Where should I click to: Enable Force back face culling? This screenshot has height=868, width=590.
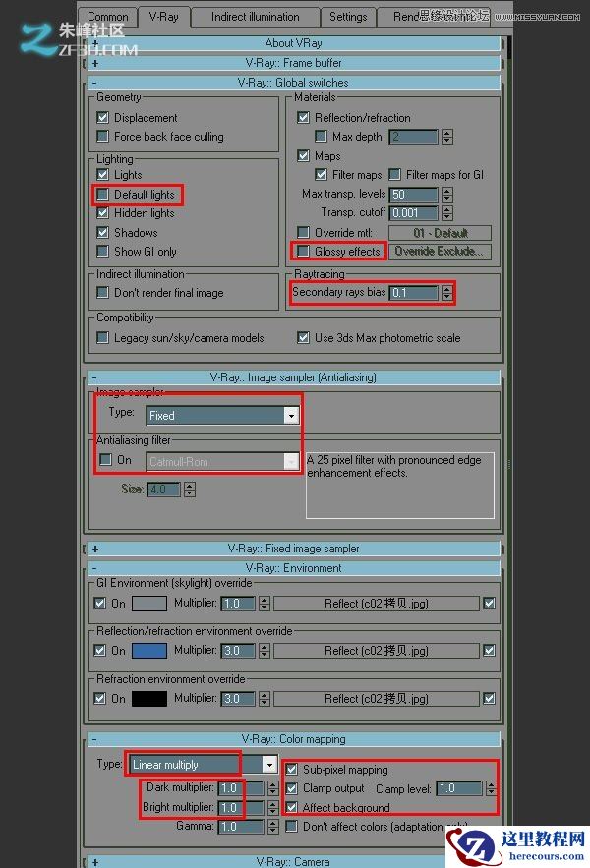tap(102, 137)
